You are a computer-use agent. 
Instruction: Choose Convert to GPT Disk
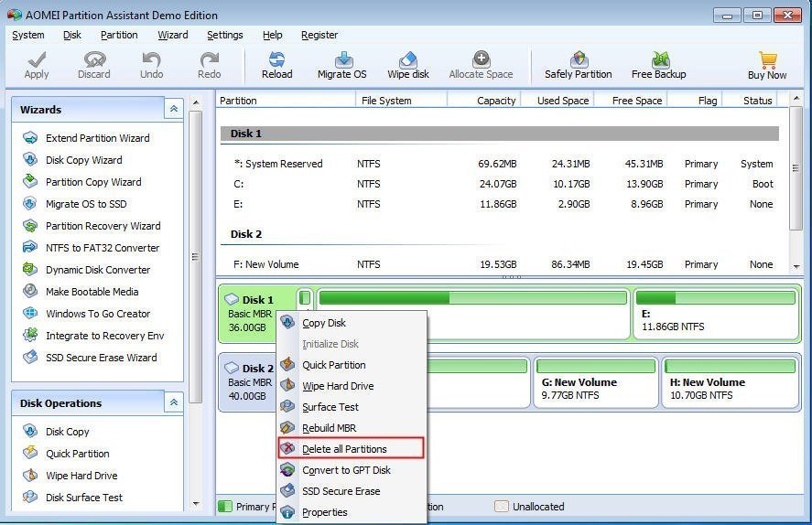[352, 470]
